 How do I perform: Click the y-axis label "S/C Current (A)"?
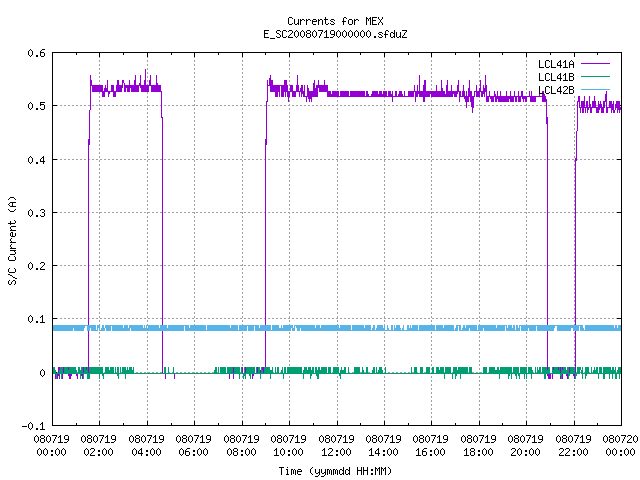tap(13, 241)
